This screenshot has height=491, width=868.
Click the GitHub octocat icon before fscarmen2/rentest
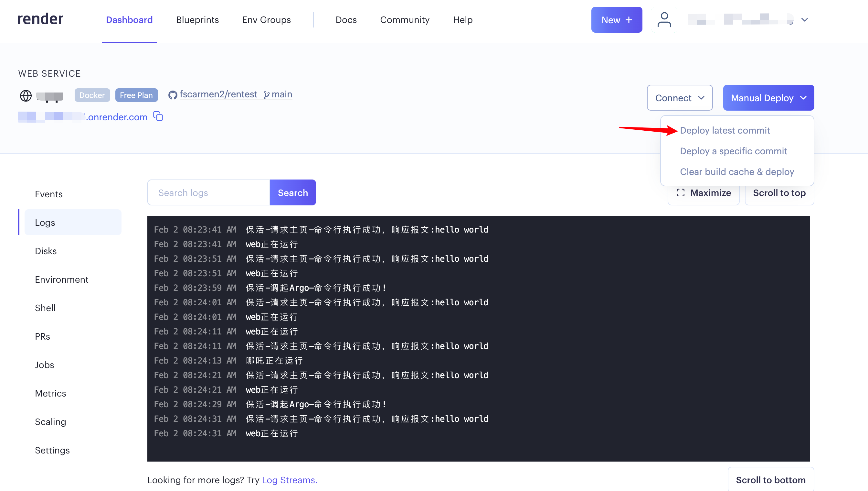(x=173, y=95)
